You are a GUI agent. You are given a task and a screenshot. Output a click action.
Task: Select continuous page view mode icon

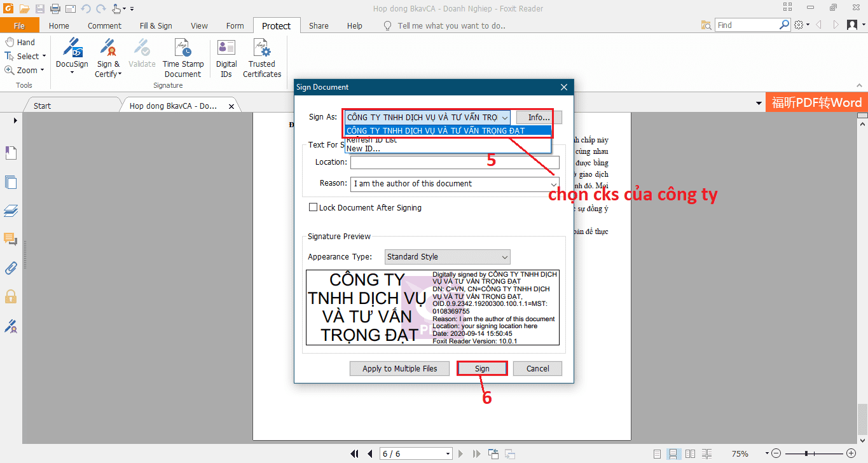point(673,454)
